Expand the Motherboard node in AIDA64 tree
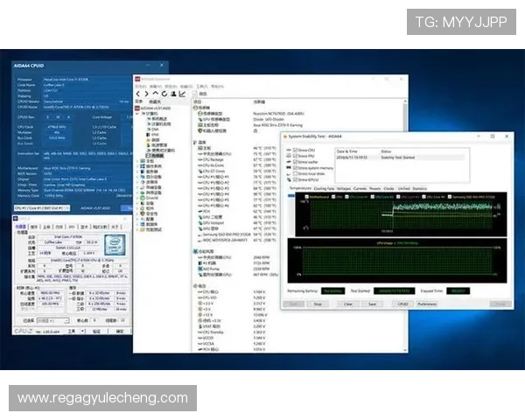Viewport: 525px width, 420px height. pos(139,163)
